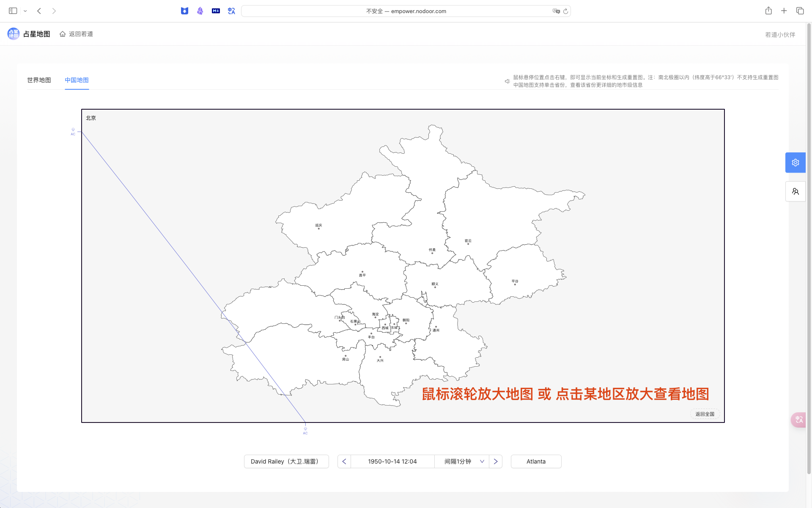Screen dimensions: 812x508
Task: Reload the page using refresh icon
Action: tap(565, 11)
